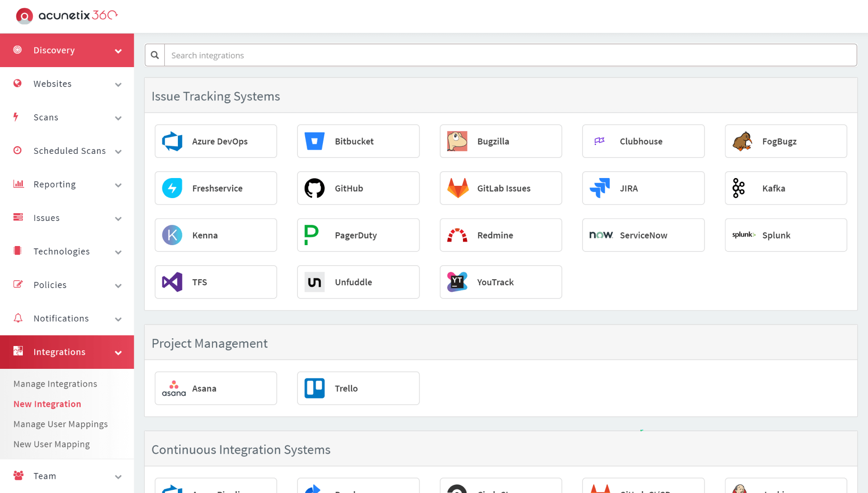Expand the Team menu chevron
The height and width of the screenshot is (493, 868).
pyautogui.click(x=118, y=477)
